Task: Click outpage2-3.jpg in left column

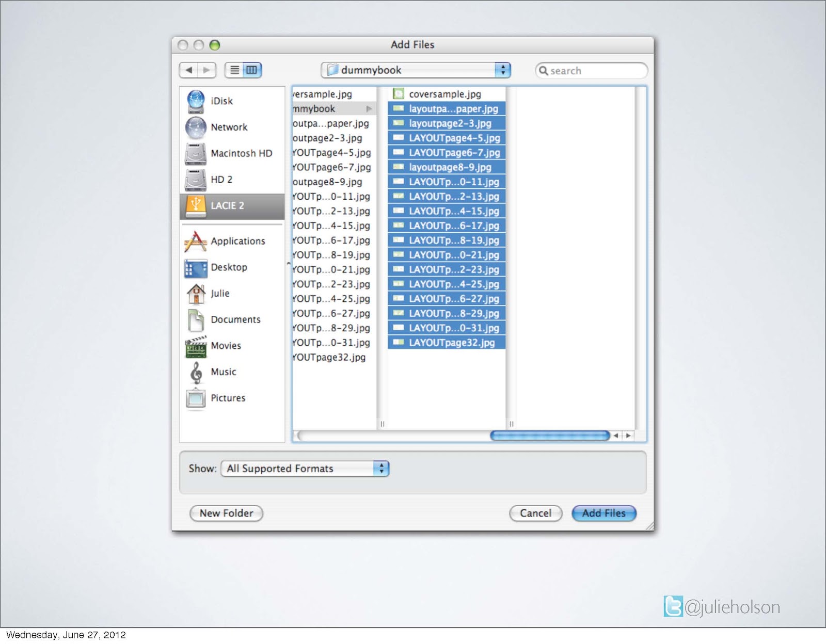Action: pos(335,138)
